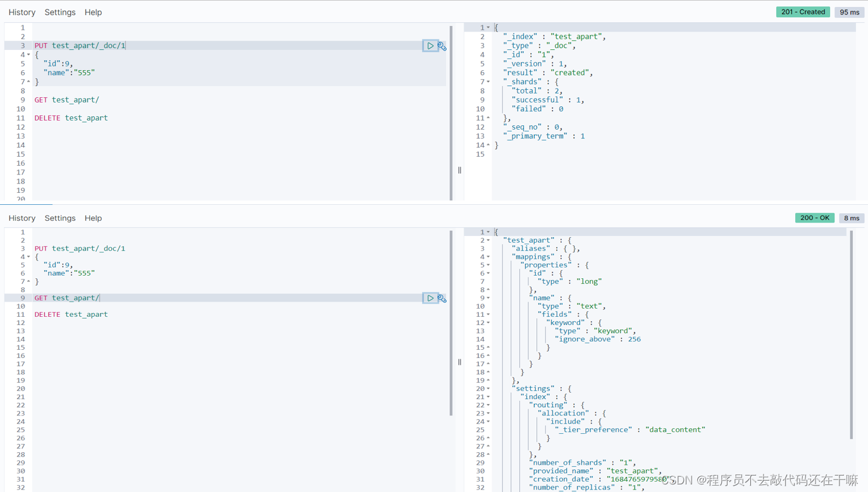Fold the "id" mapping object
This screenshot has height=492, width=868.
pos(488,273)
